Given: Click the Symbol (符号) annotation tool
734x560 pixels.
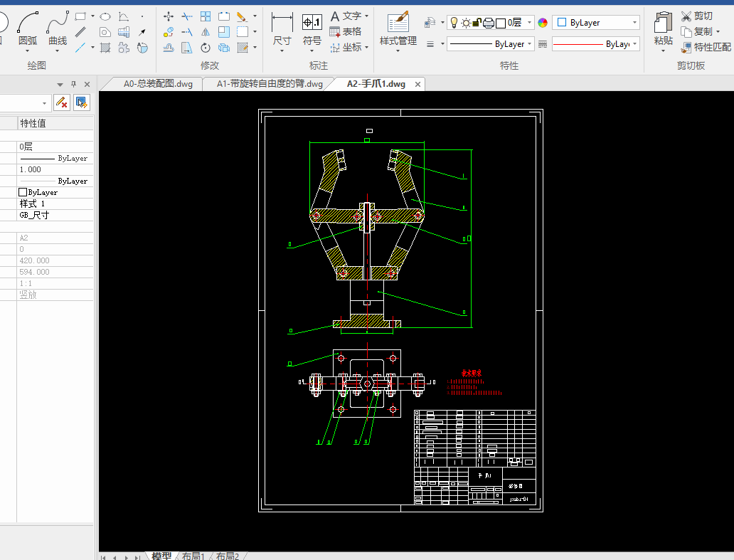Looking at the screenshot, I should tap(312, 30).
